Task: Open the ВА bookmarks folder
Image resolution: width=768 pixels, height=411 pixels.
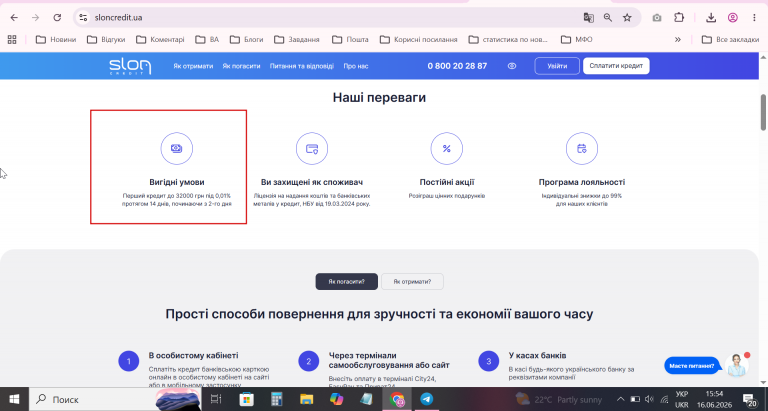Action: pyautogui.click(x=207, y=39)
